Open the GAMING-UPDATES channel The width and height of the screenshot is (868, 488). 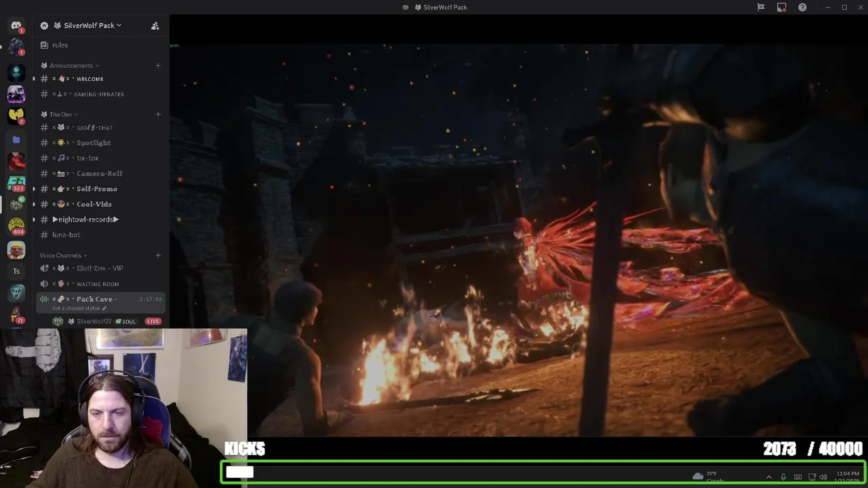[100, 94]
